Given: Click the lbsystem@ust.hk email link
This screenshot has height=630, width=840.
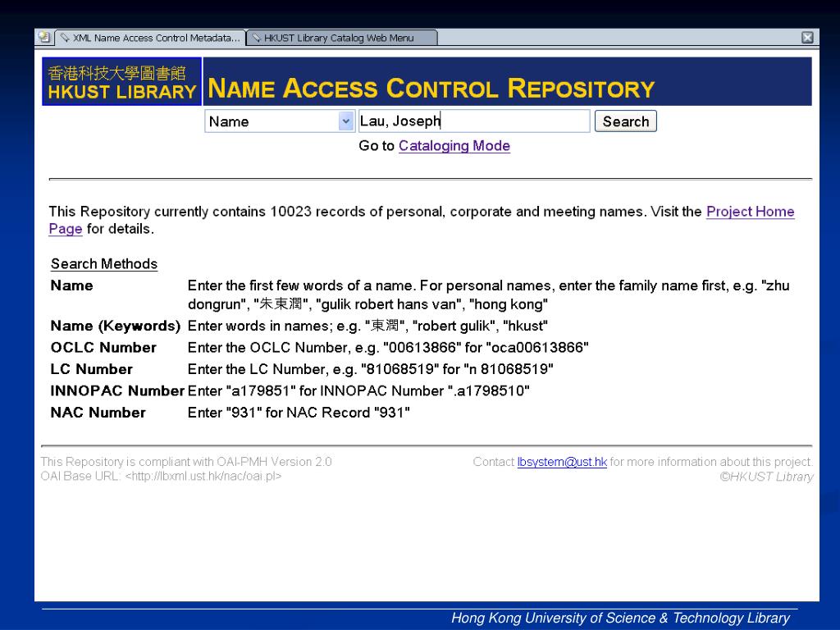Looking at the screenshot, I should 562,462.
